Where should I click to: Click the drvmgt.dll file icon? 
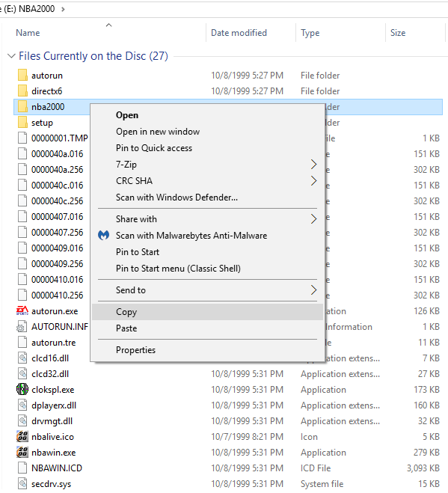(22, 421)
